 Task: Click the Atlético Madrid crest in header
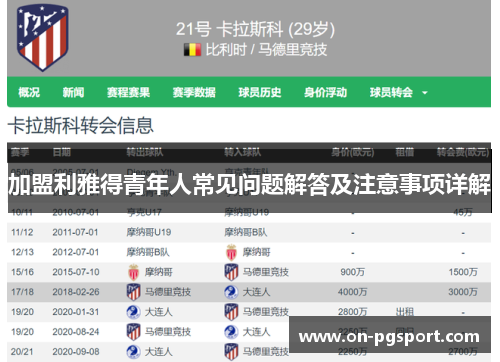(x=42, y=37)
